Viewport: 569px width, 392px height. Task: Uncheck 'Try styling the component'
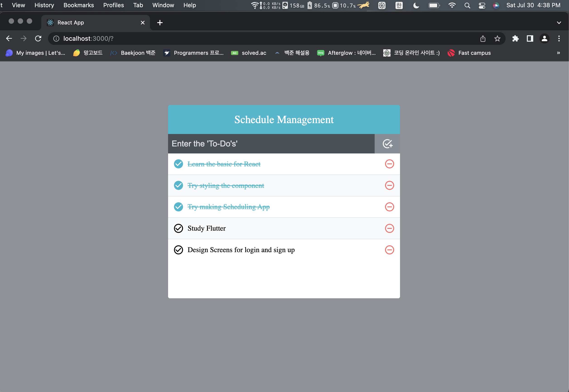(x=178, y=185)
